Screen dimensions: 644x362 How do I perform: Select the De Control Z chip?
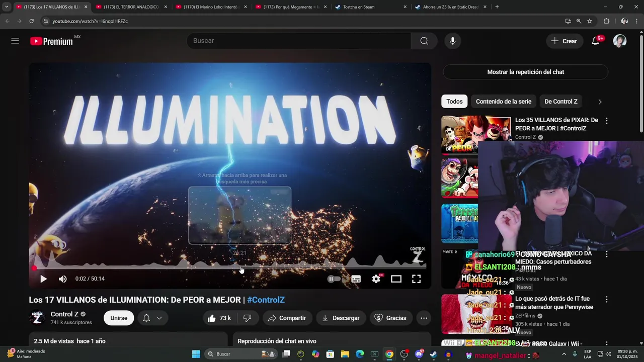click(x=561, y=102)
